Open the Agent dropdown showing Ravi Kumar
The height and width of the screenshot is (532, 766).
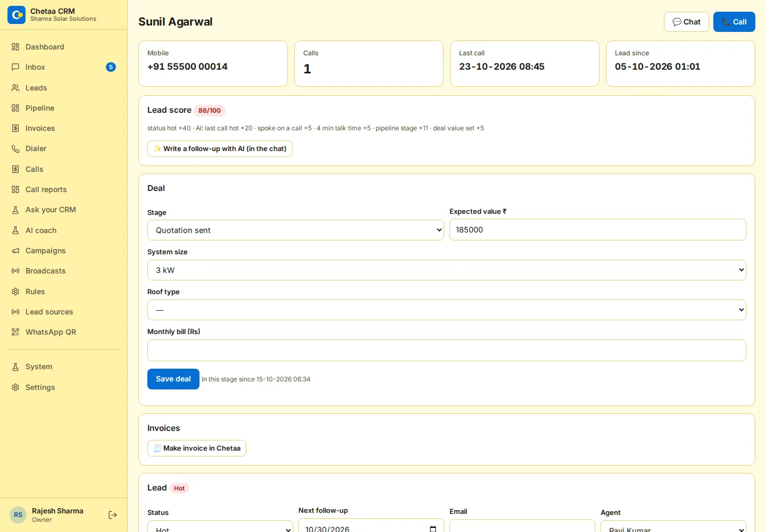coord(673,527)
